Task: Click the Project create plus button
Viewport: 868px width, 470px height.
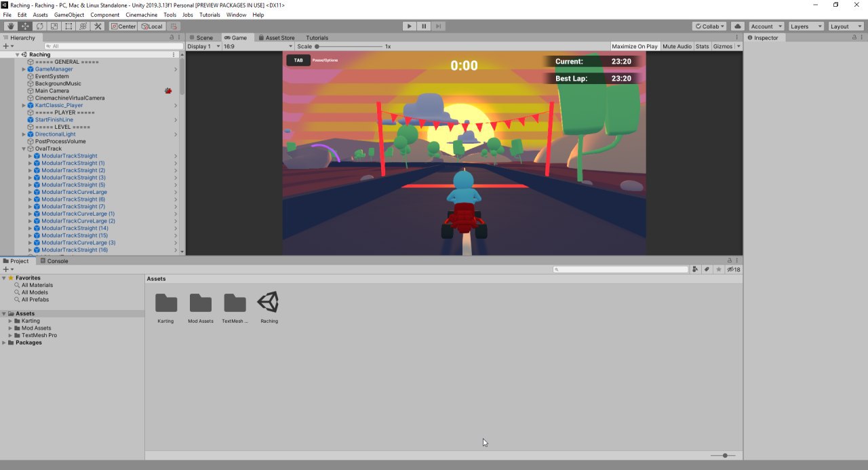Action: 5,269
